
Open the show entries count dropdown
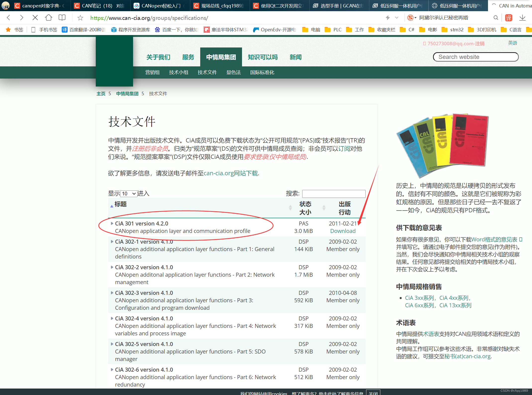129,194
